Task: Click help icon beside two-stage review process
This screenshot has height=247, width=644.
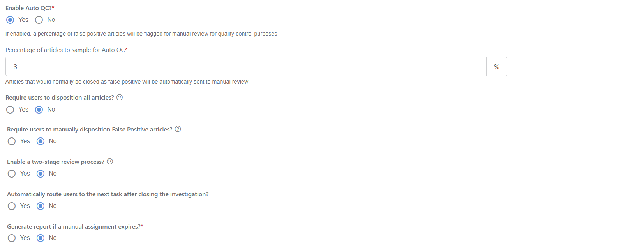Action: [110, 162]
